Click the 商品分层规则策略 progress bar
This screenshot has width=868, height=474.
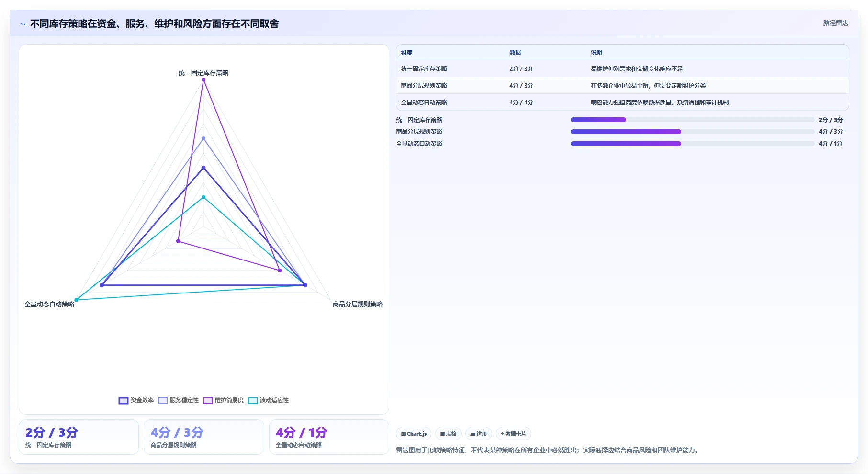coord(692,132)
